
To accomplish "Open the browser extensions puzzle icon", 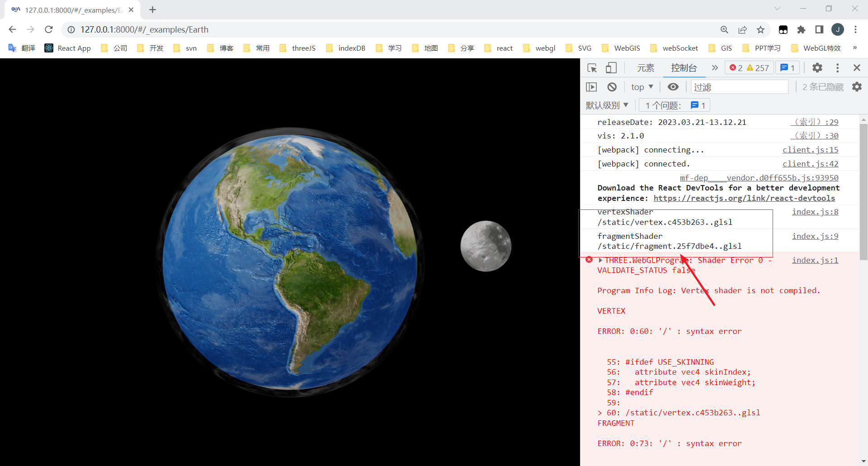I will coord(802,29).
